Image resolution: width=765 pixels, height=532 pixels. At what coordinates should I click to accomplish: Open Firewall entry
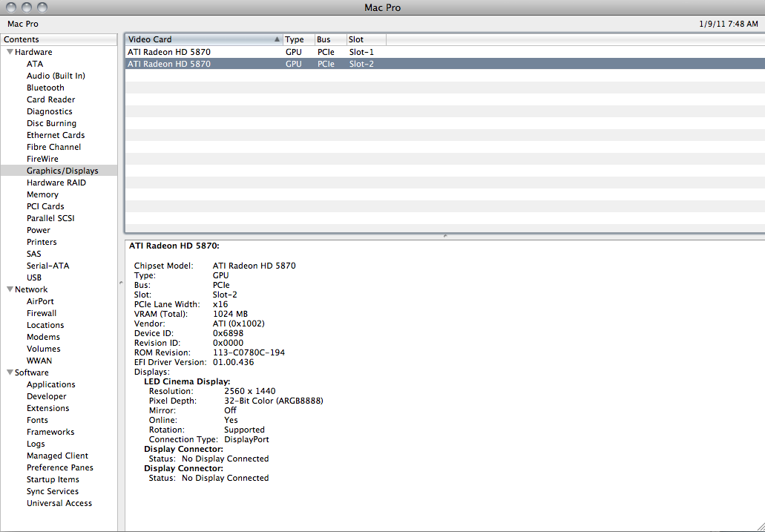(x=42, y=313)
